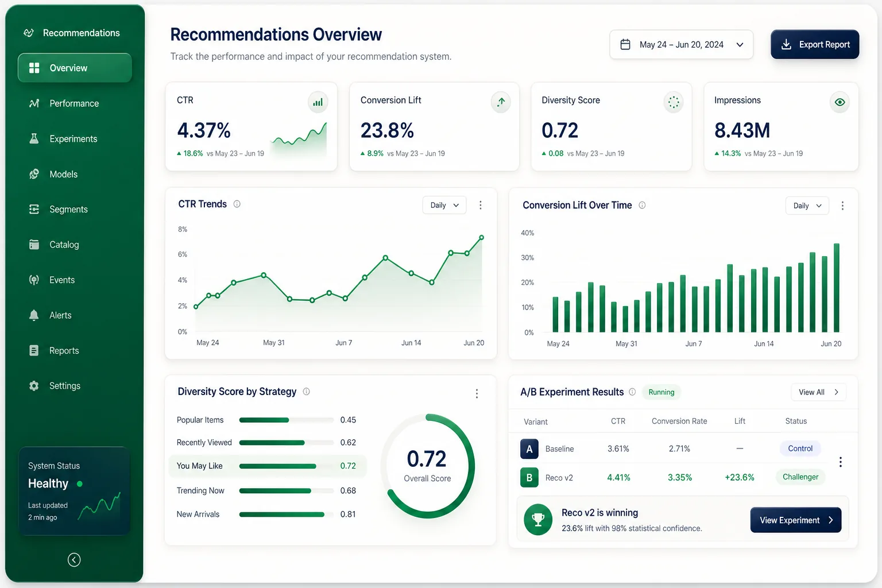
Task: Open the experiment rows three-dot menu
Action: (x=841, y=462)
